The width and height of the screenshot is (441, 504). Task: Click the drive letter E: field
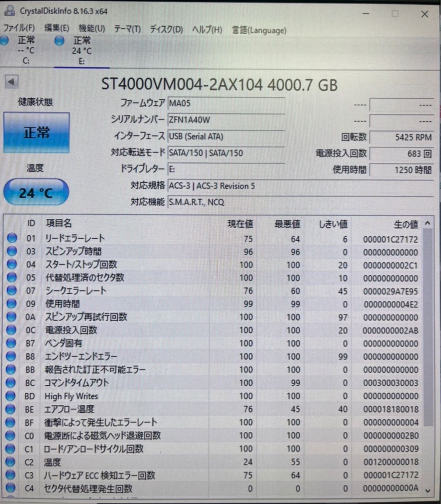click(226, 169)
